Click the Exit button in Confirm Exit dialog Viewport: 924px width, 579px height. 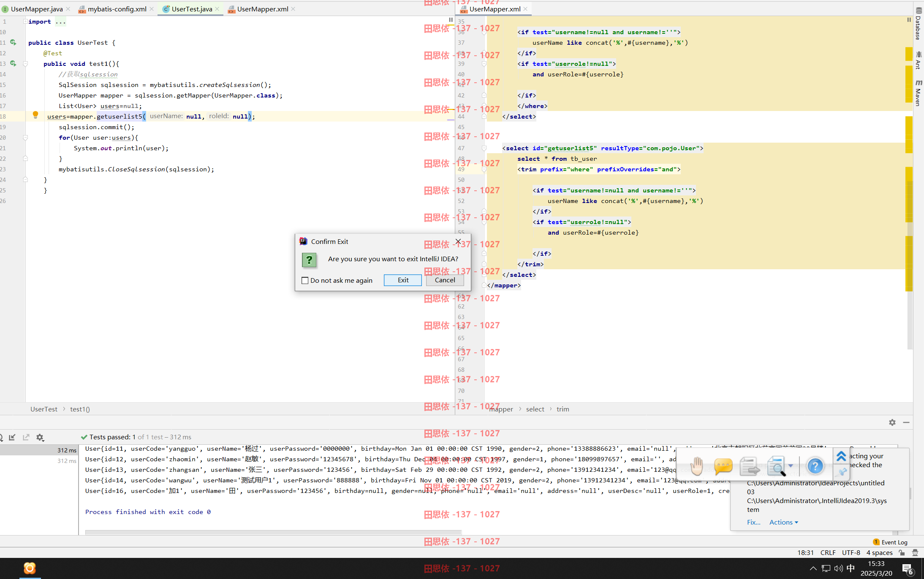click(402, 280)
